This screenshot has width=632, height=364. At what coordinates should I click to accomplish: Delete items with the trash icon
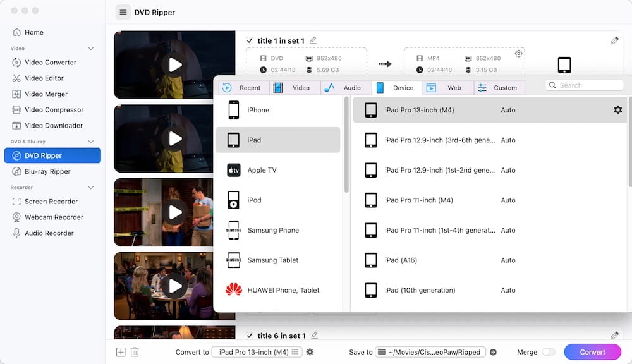point(135,352)
